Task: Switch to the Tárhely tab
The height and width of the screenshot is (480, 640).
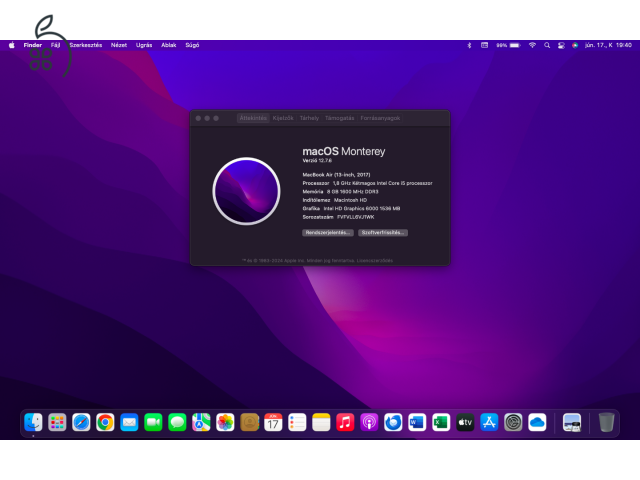Action: pos(309,118)
